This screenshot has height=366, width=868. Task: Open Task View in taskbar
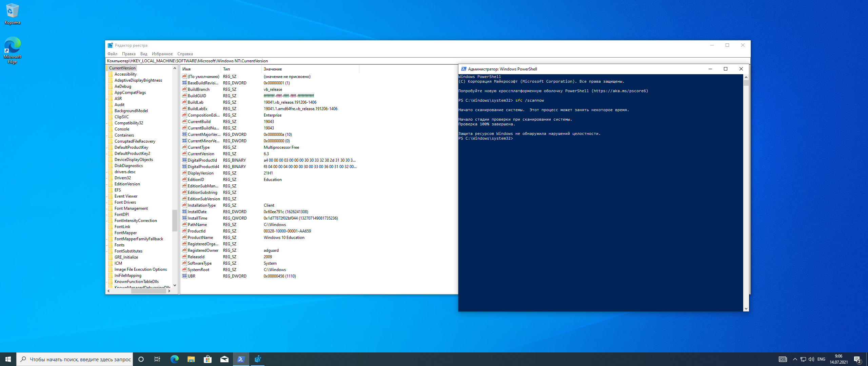pyautogui.click(x=157, y=359)
